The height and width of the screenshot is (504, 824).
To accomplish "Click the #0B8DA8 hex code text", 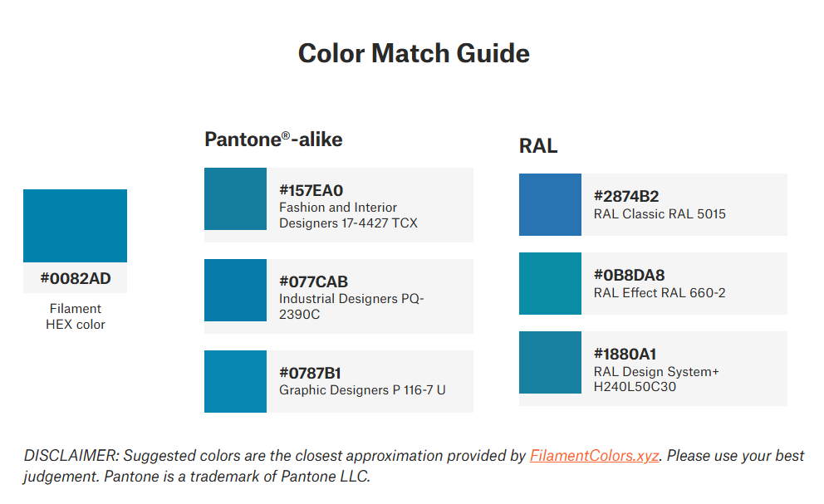I will click(630, 276).
